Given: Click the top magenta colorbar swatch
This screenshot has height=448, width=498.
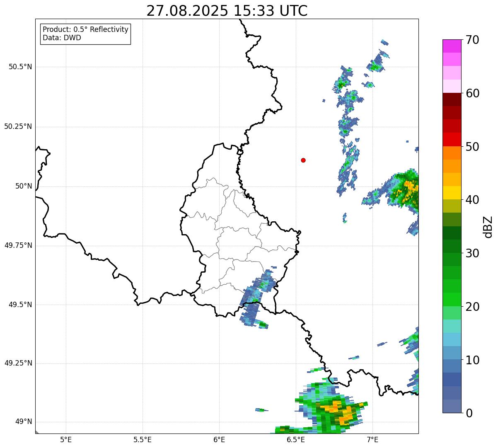Looking at the screenshot, I should click(x=452, y=46).
